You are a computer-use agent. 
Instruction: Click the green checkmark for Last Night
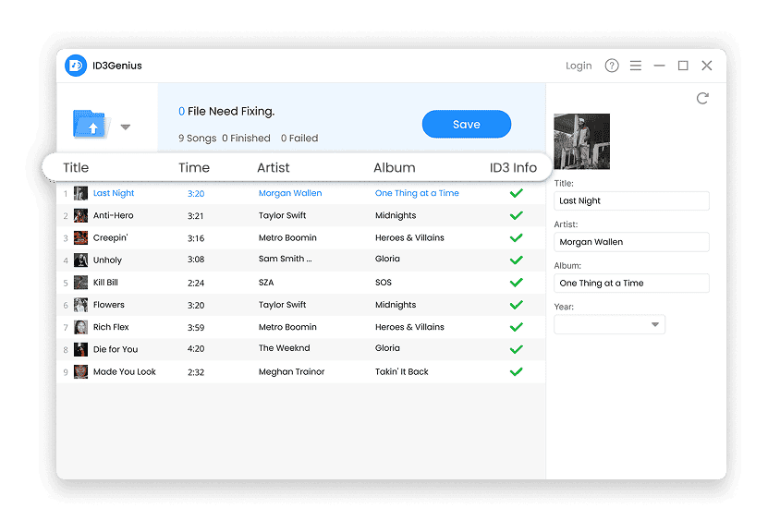click(517, 193)
